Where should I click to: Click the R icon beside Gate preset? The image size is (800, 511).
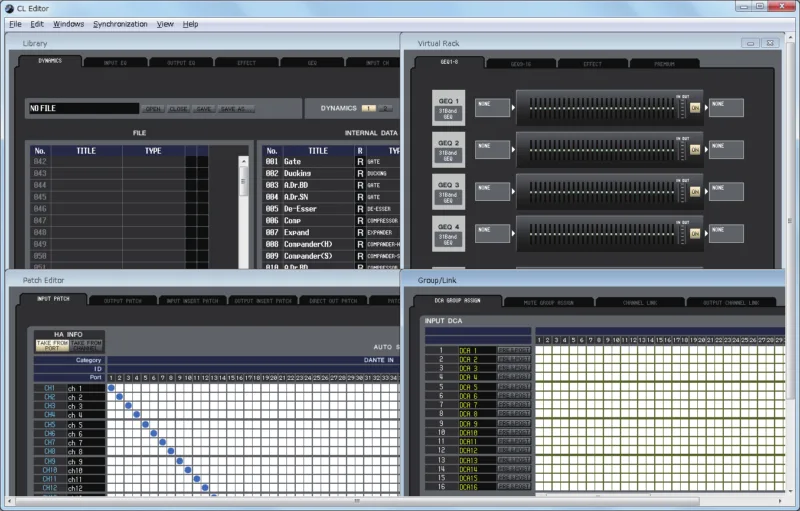[360, 162]
